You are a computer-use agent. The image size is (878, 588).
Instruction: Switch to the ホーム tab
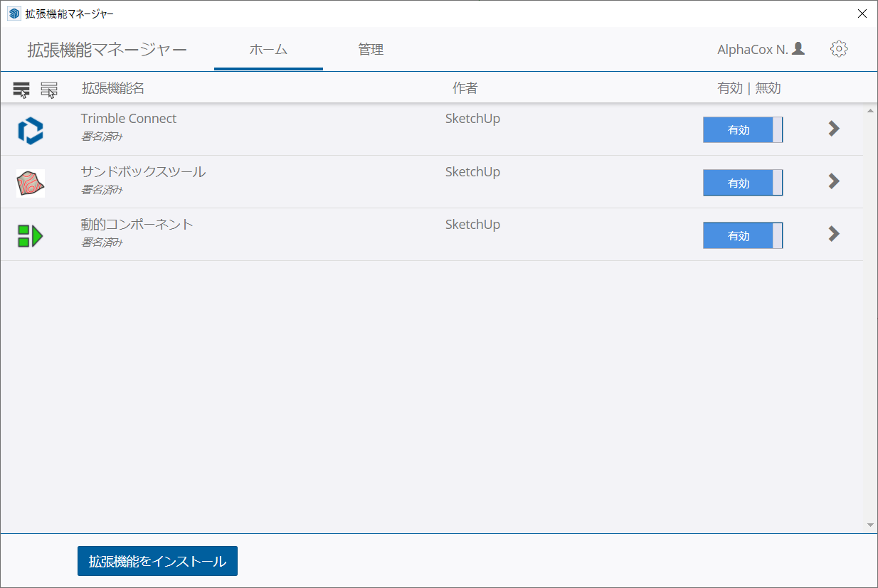click(x=268, y=50)
